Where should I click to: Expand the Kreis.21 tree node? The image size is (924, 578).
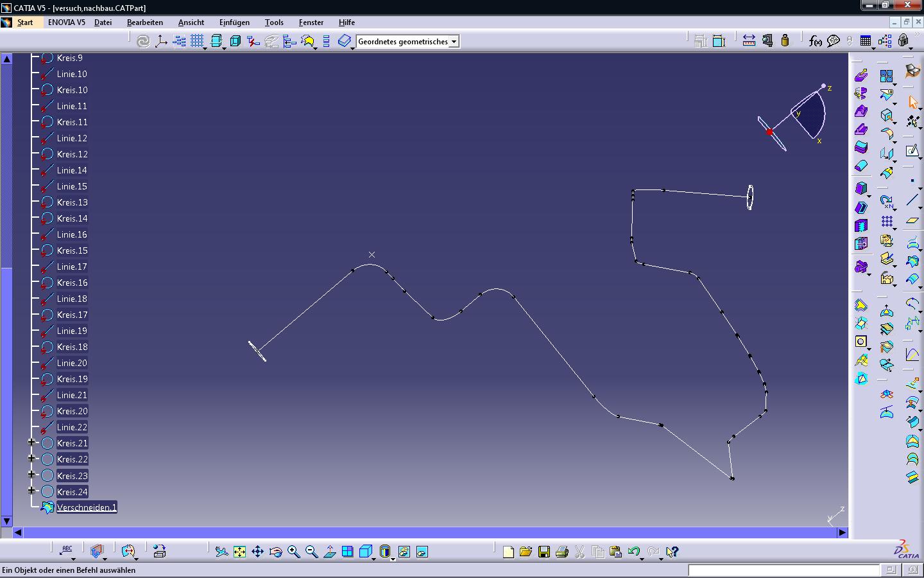[31, 442]
